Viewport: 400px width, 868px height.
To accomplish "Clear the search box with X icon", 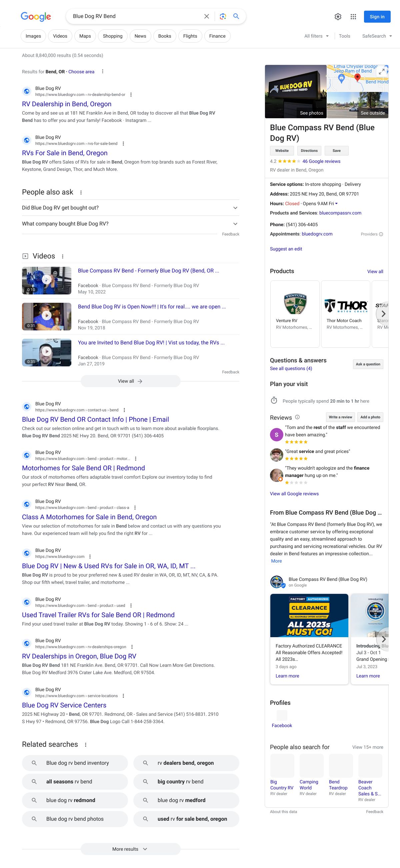I will (207, 17).
